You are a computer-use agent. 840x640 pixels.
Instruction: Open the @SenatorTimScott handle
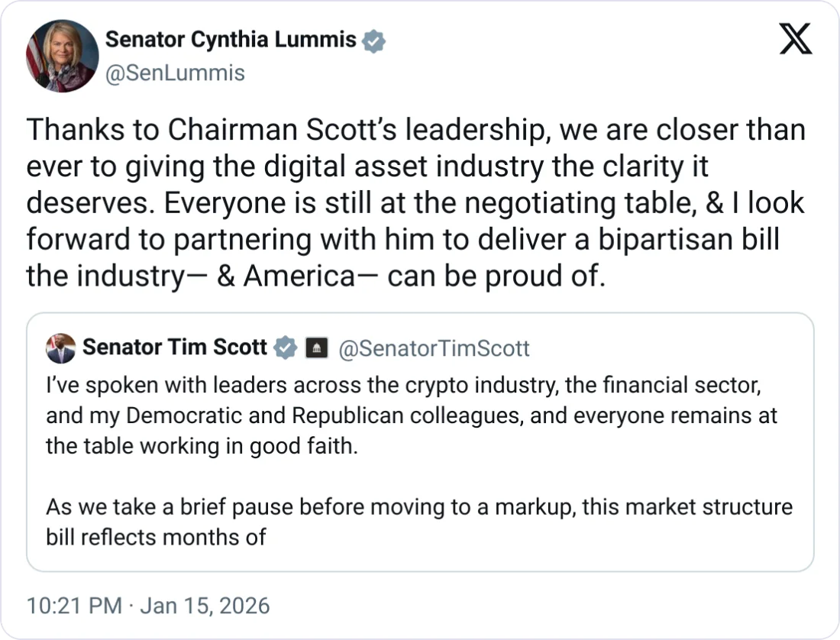433,348
